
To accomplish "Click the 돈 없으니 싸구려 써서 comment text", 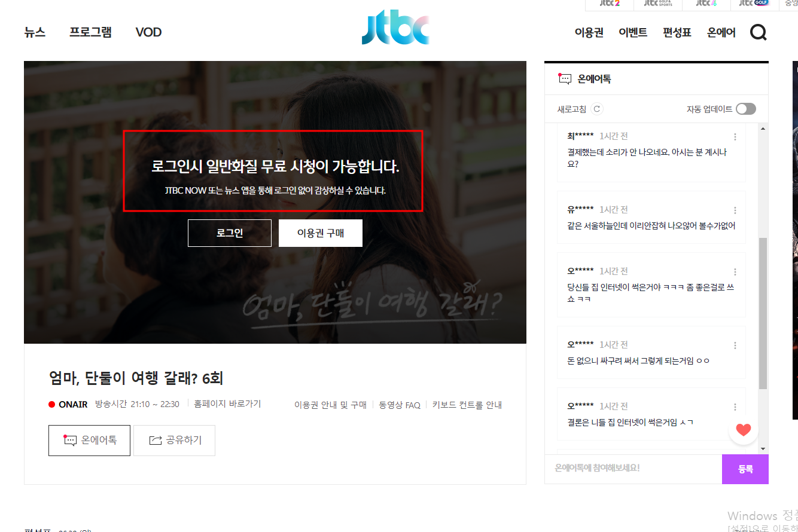I will [638, 360].
